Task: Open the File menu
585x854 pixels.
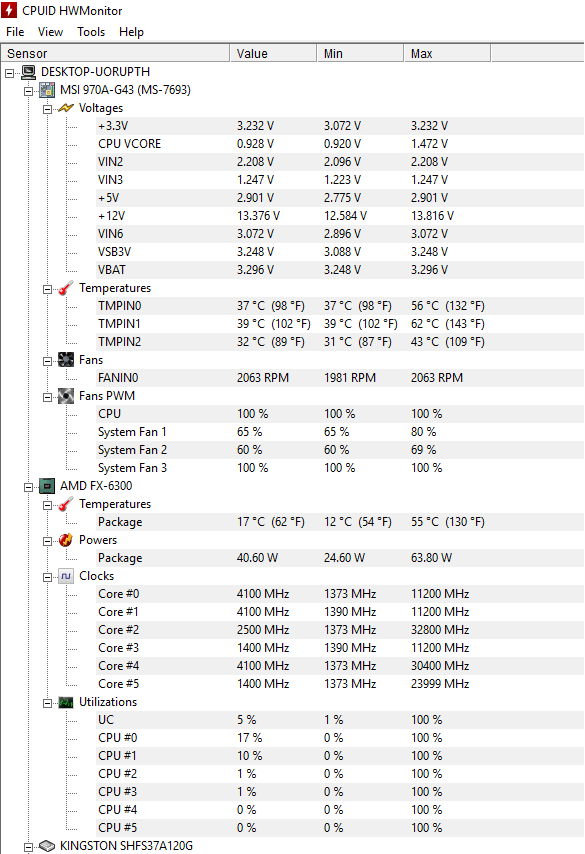Action: click(x=15, y=32)
